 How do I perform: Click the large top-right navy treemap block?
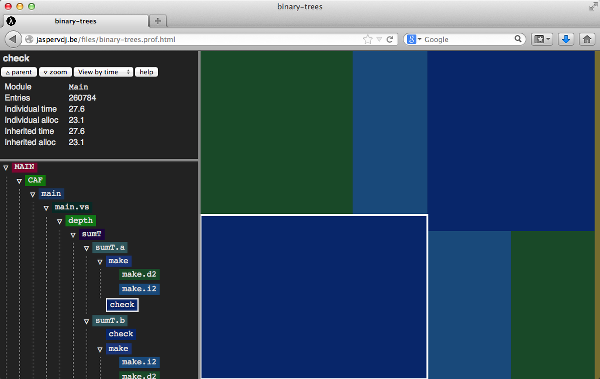511,140
